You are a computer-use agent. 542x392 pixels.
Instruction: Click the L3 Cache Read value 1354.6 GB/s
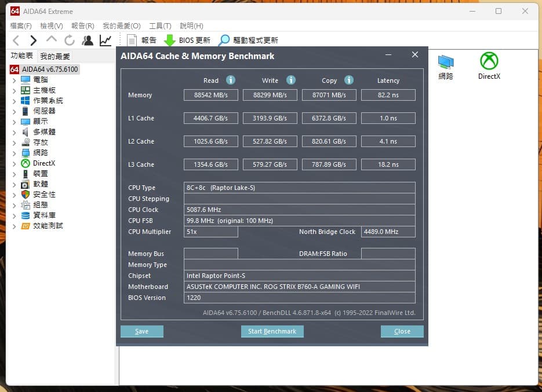(x=211, y=164)
